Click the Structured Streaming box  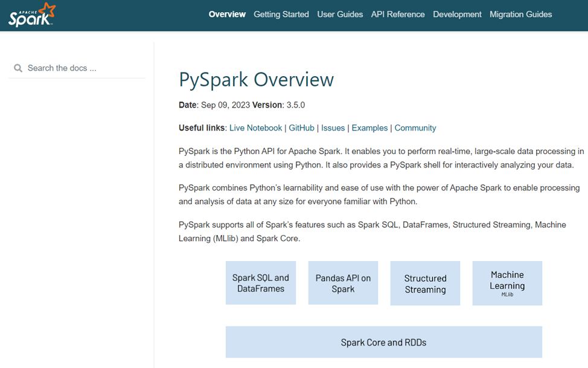click(x=425, y=283)
